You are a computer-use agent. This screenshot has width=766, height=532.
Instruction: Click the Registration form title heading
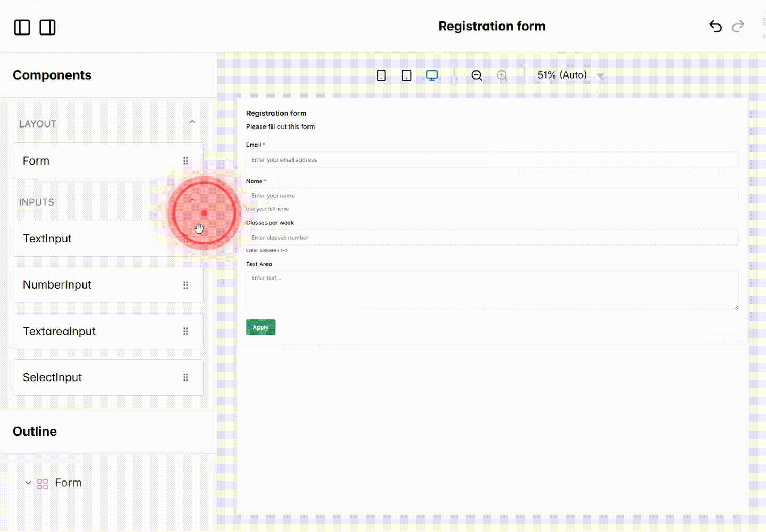point(492,26)
